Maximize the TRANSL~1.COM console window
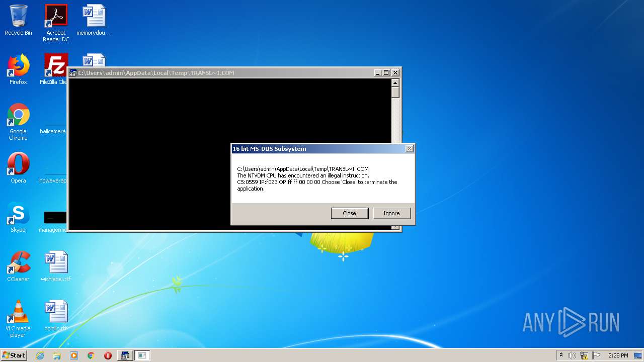This screenshot has height=362, width=644. pyautogui.click(x=386, y=73)
